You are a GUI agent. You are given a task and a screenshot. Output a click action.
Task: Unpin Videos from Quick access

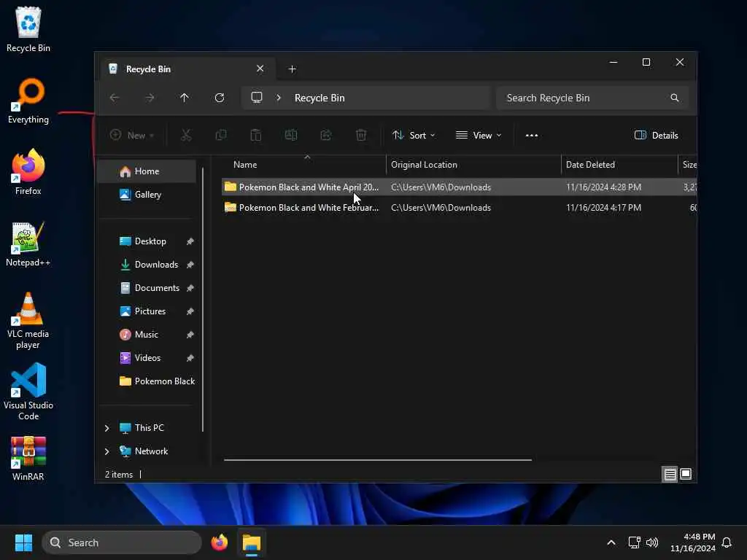190,358
